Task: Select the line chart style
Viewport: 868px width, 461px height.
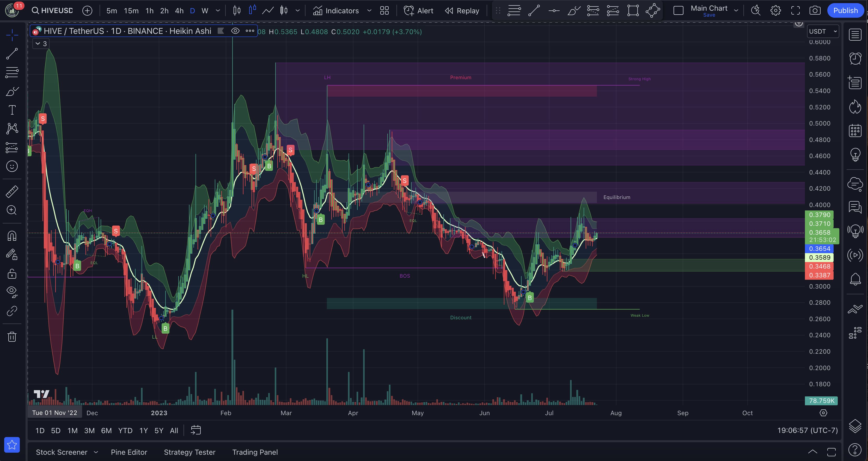Action: coord(267,10)
